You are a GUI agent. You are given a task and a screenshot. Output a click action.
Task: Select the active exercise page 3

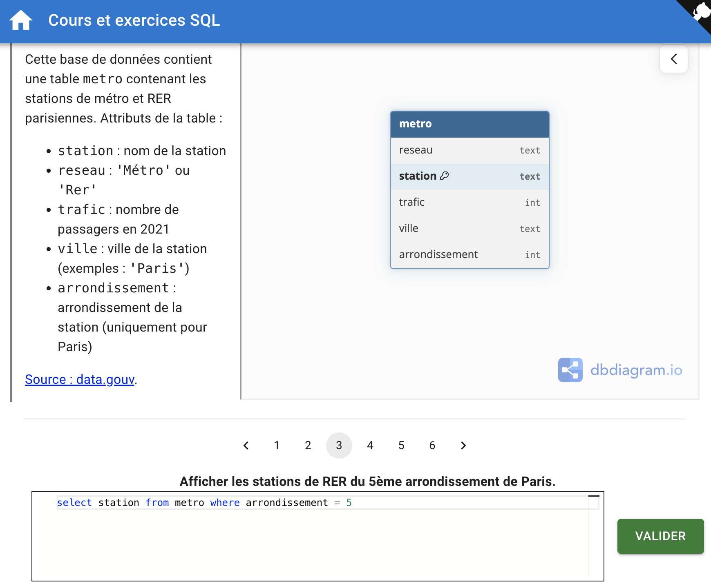[339, 445]
